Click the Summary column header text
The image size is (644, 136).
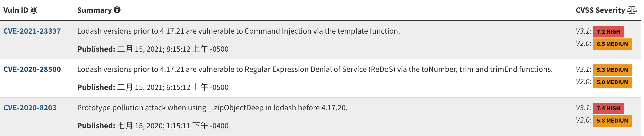pos(94,10)
